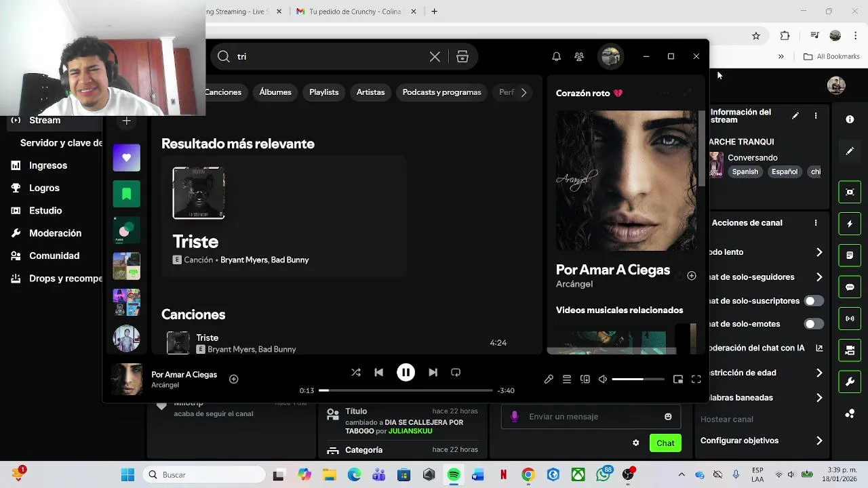
Task: Add Por Amar A Ciegas to liked songs in player bar
Action: [x=233, y=379]
